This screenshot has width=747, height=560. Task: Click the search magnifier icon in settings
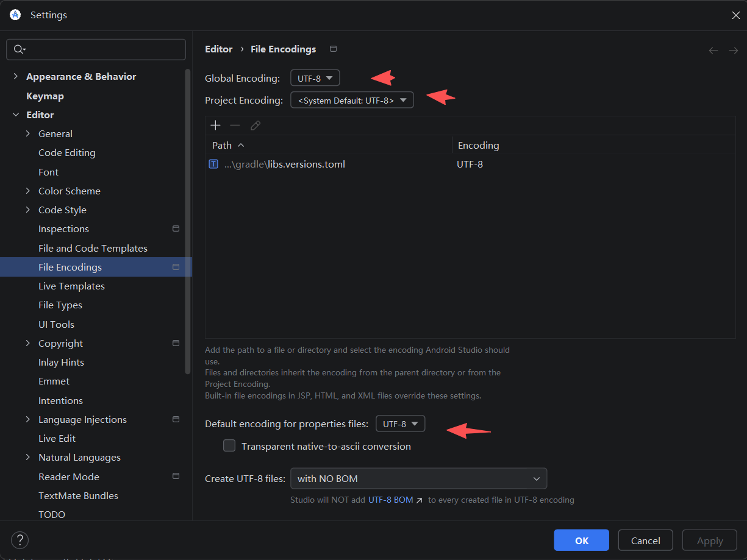tap(20, 49)
